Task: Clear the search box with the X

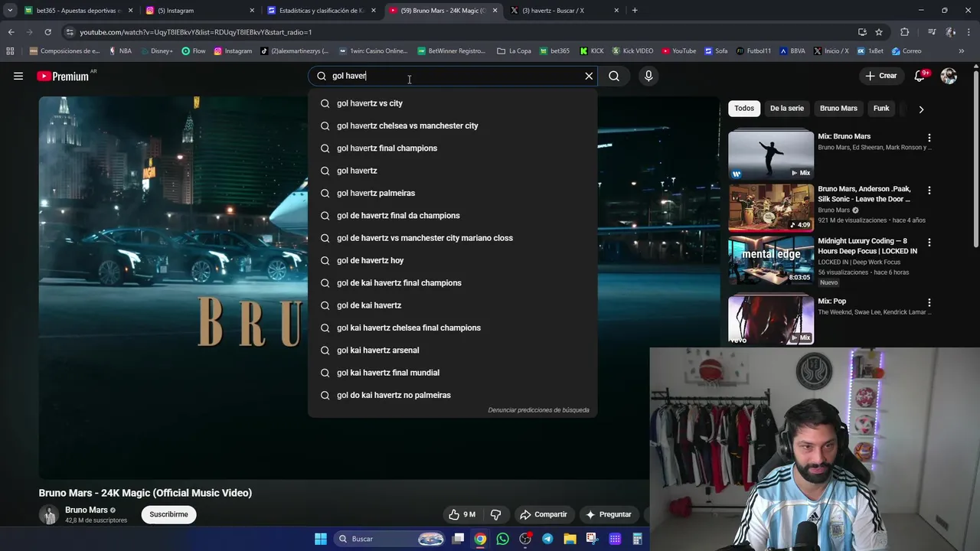Action: pyautogui.click(x=589, y=76)
